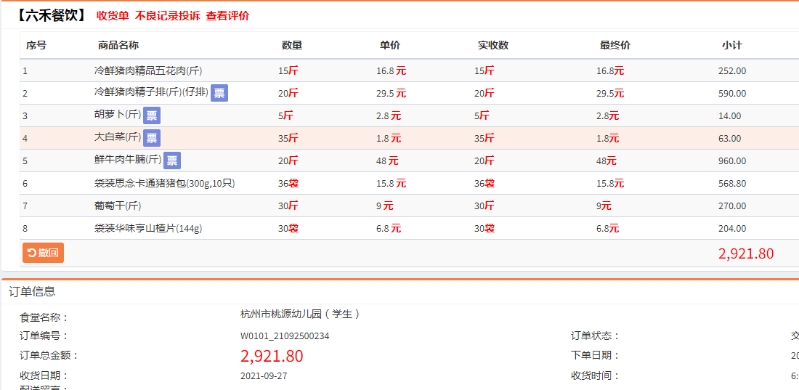Open the 票 badge for 大白菜
The image size is (799, 390).
pos(152,138)
